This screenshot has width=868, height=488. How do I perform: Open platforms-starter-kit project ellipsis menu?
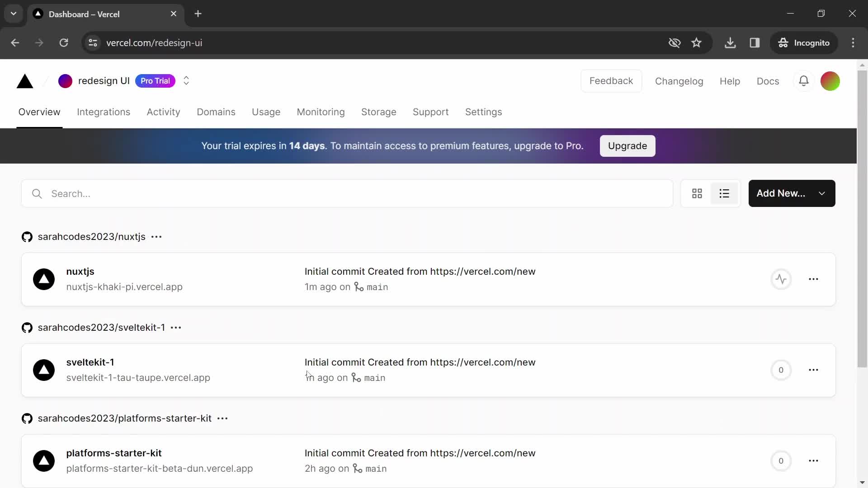click(813, 461)
